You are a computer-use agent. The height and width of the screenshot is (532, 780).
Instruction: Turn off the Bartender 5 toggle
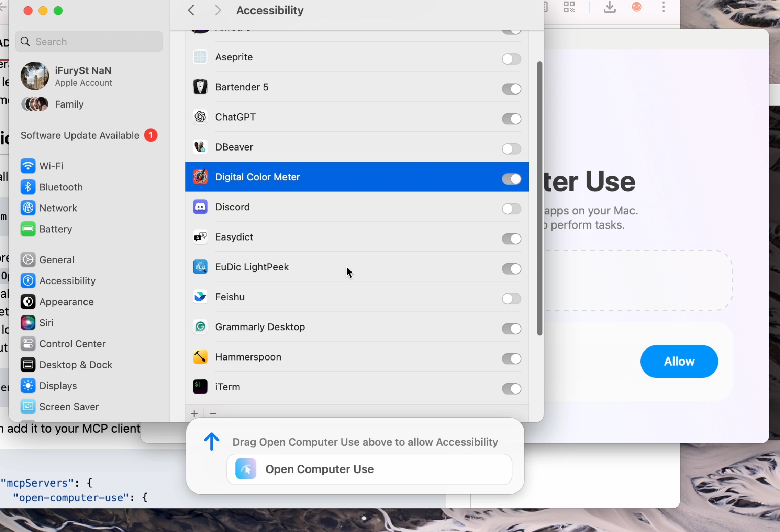[511, 89]
